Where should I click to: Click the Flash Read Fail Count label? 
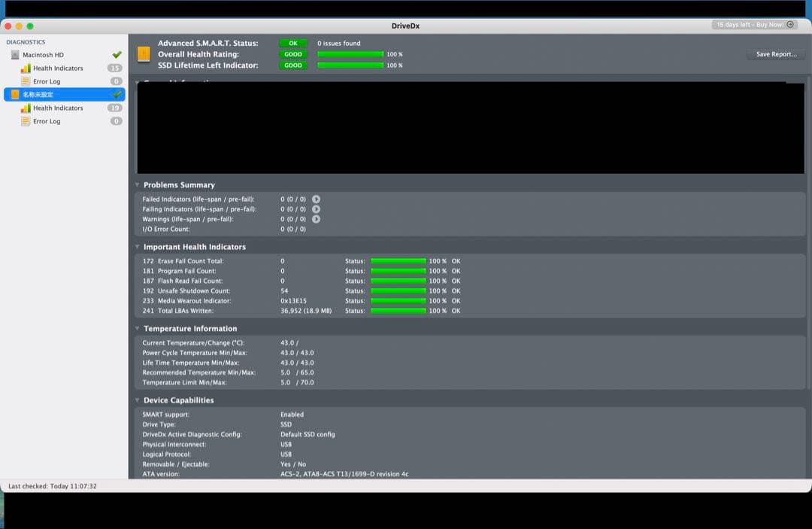click(190, 281)
